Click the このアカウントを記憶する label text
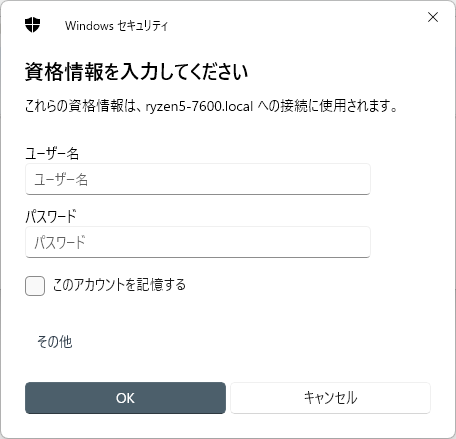This screenshot has width=456, height=439. point(119,285)
